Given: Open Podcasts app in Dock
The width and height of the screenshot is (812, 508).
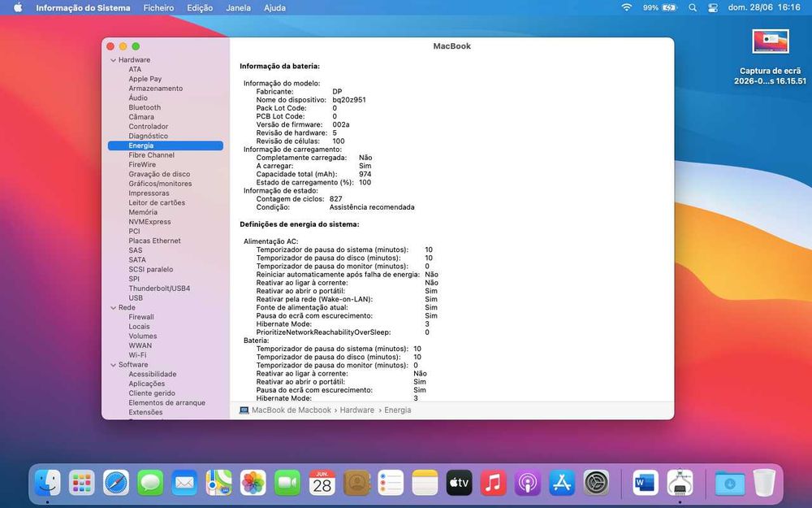Looking at the screenshot, I should 528,483.
